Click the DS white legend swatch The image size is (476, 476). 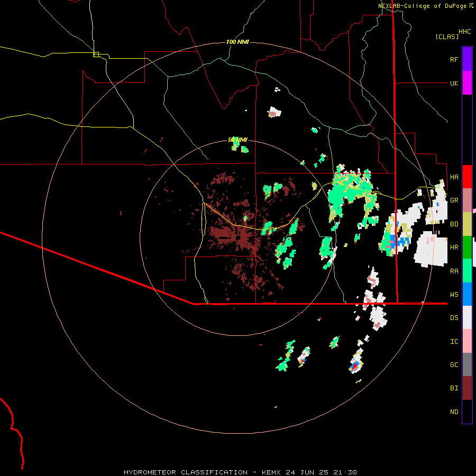pos(467,317)
